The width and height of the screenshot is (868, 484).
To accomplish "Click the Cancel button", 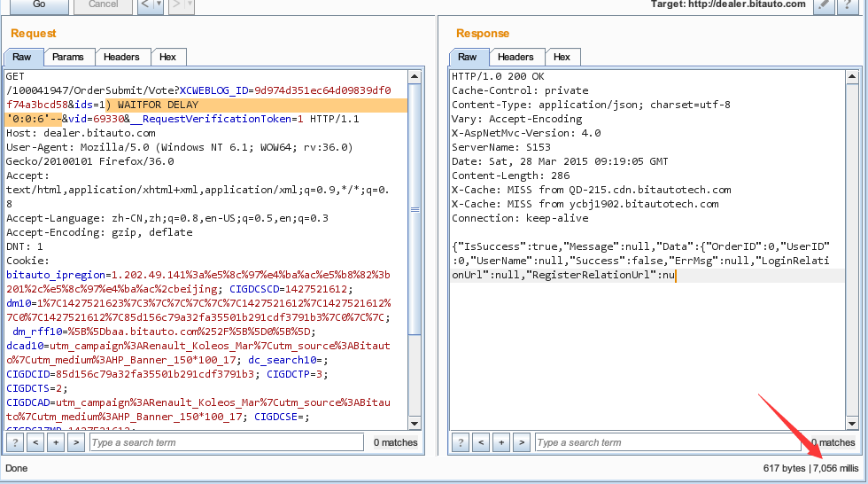I will click(103, 5).
